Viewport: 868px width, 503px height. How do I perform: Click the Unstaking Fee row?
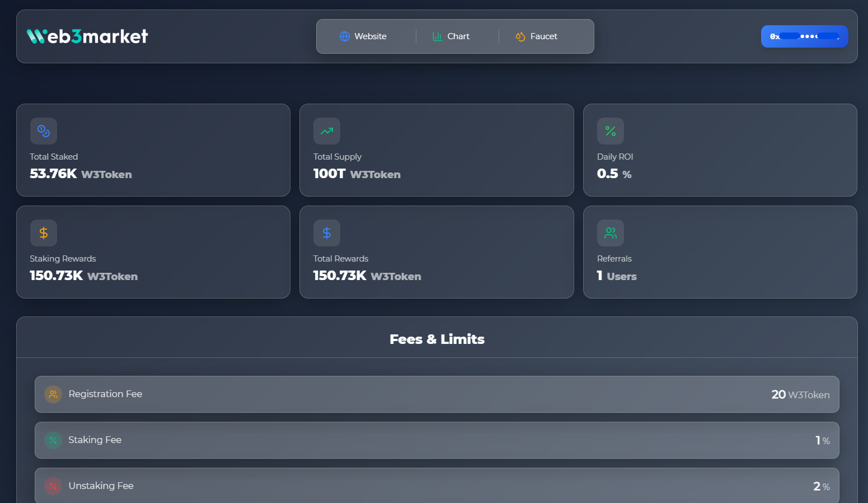click(x=437, y=485)
